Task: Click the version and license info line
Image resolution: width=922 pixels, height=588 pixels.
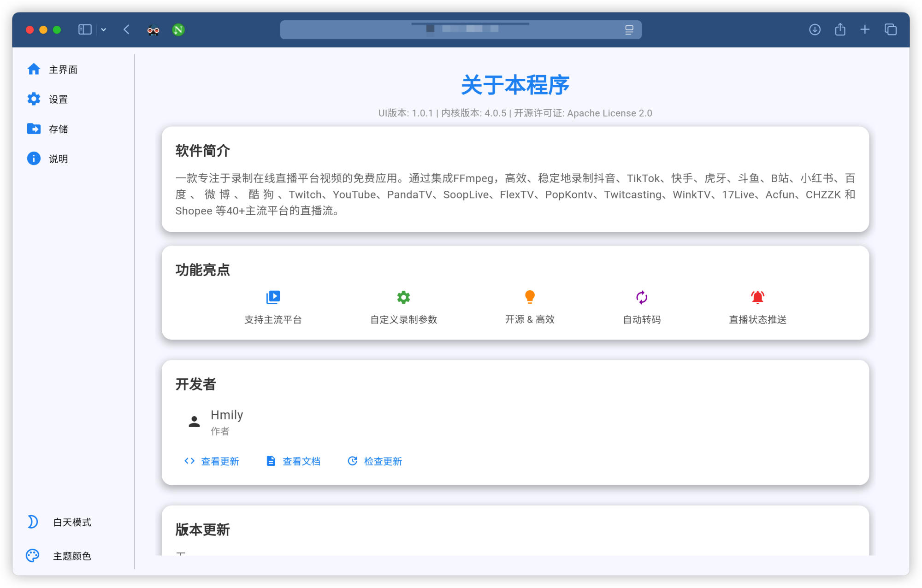Action: [x=515, y=113]
